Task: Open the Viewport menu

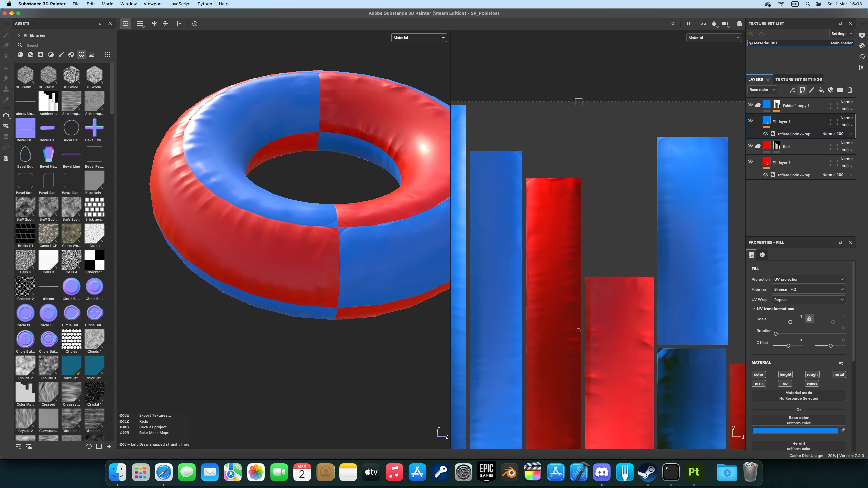Action: coord(153,4)
